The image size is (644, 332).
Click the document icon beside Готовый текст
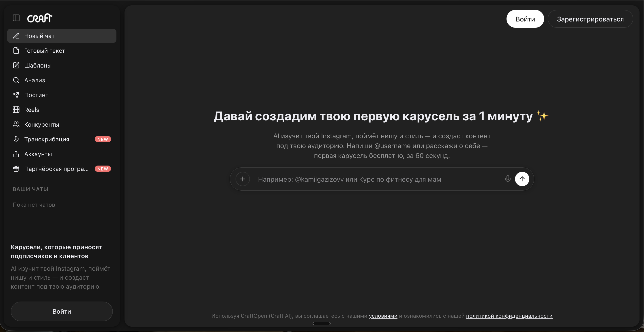[x=16, y=51]
